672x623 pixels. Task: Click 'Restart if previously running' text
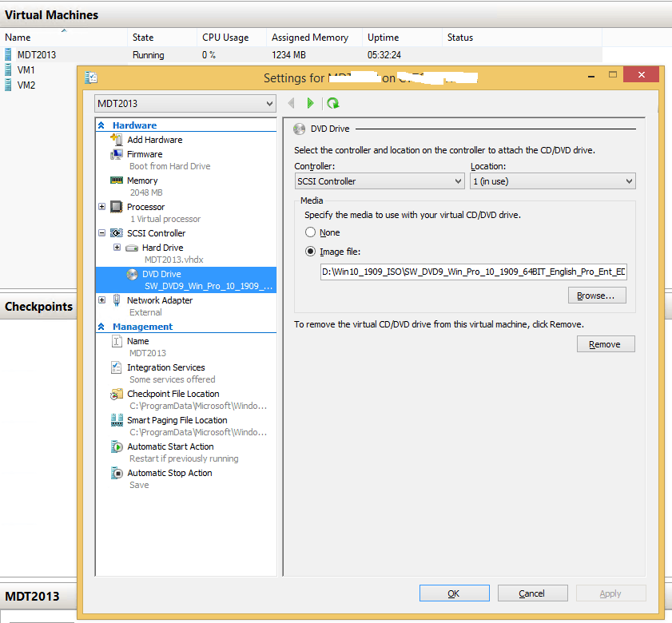click(x=184, y=458)
